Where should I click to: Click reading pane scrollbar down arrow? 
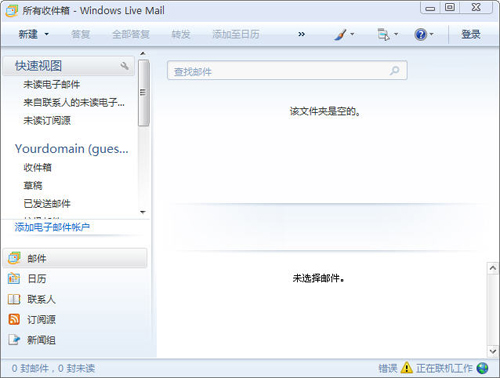click(x=493, y=351)
